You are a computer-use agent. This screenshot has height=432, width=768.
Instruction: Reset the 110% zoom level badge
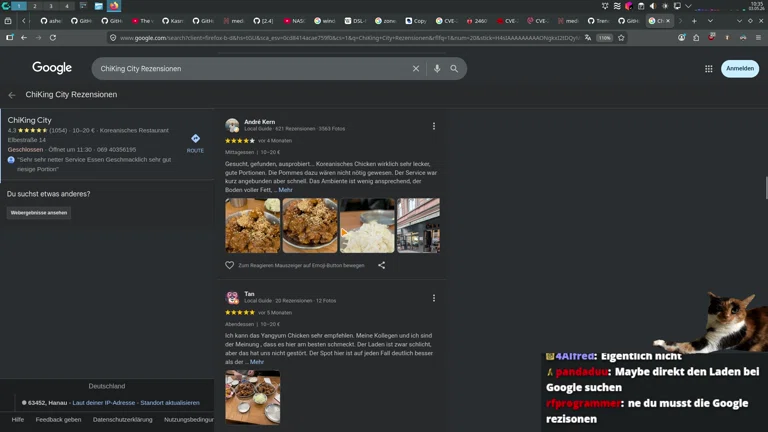coord(604,38)
